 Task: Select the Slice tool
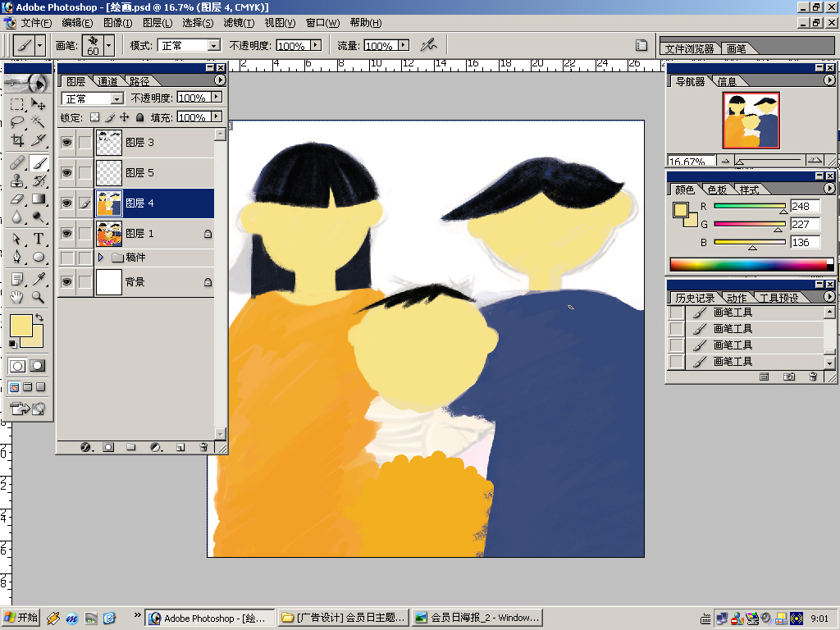(x=38, y=140)
